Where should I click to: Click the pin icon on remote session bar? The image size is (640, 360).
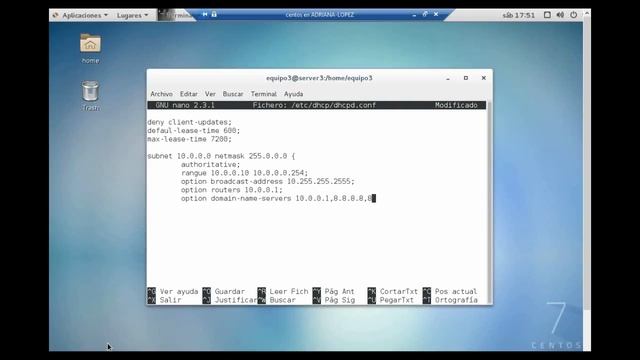coord(205,14)
